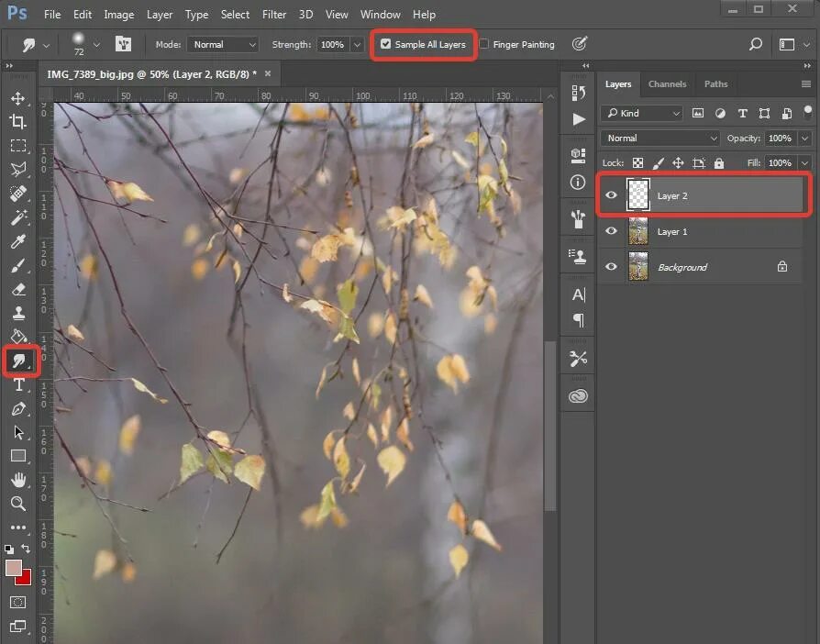Select the Rectangular Marquee tool
Screen dimensions: 820x644
[x=17, y=146]
